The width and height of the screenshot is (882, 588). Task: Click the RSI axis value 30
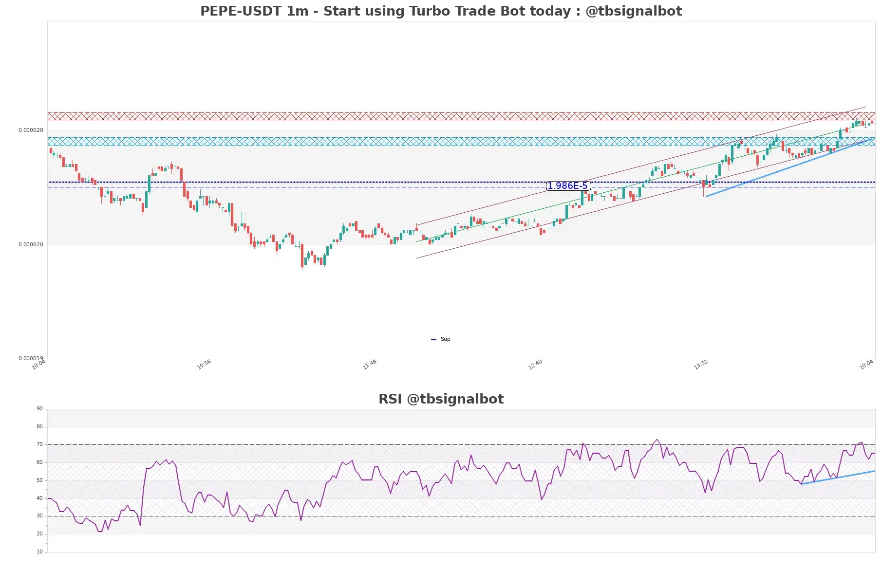pyautogui.click(x=39, y=515)
